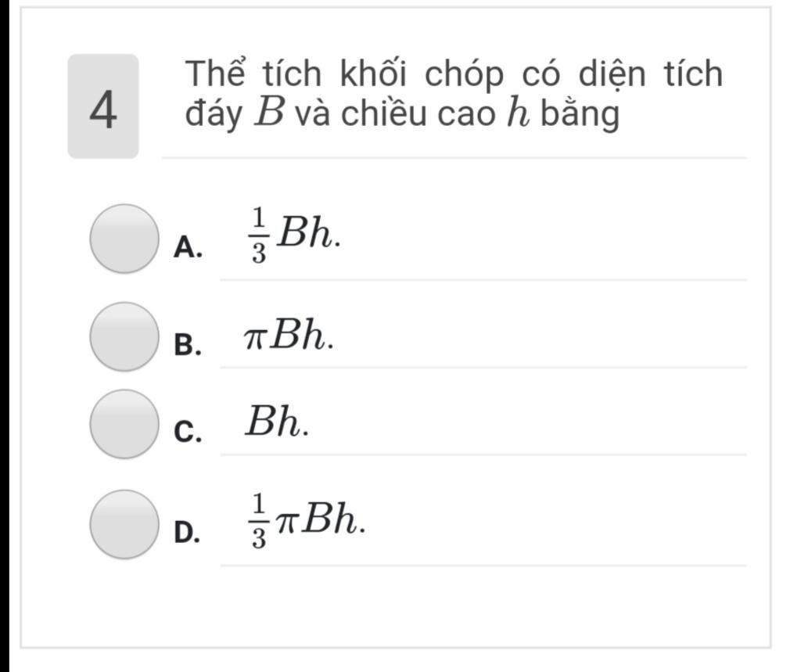This screenshot has height=672, width=801.
Task: Select radio button for option B
Action: 124,336
